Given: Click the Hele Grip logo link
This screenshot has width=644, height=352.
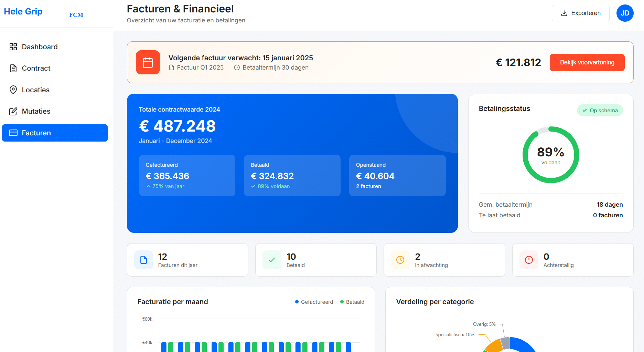Looking at the screenshot, I should (23, 11).
